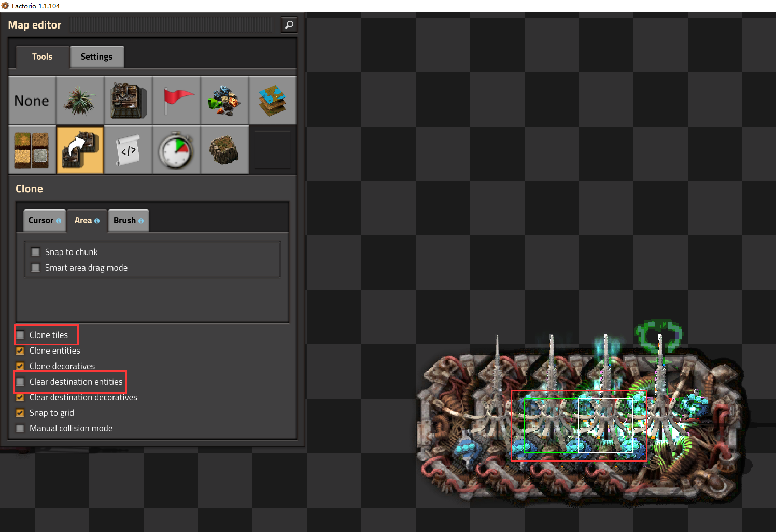Enable Clone tiles checkbox
The width and height of the screenshot is (776, 532).
click(20, 335)
